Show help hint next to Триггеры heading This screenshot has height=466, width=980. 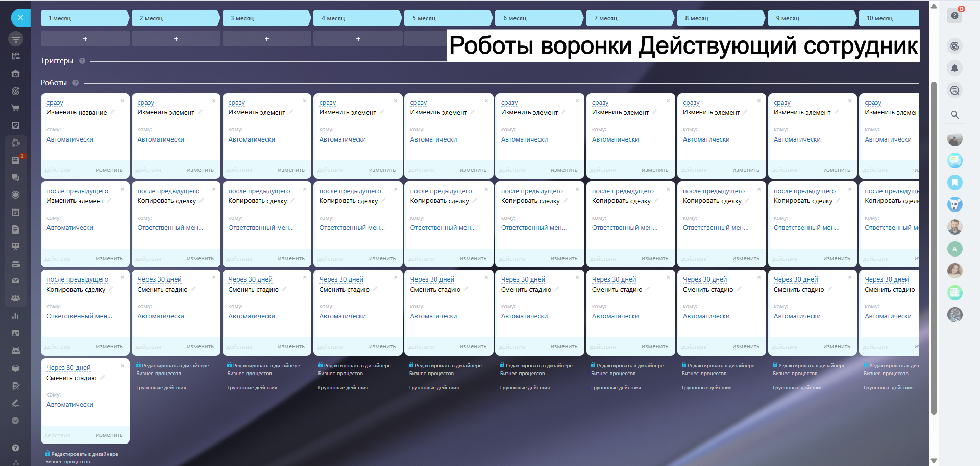[82, 61]
